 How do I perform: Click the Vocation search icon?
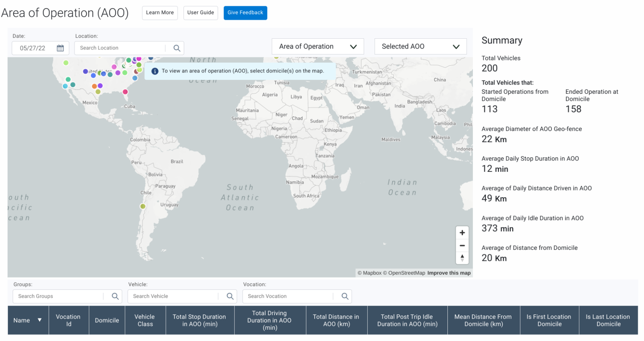click(x=344, y=296)
